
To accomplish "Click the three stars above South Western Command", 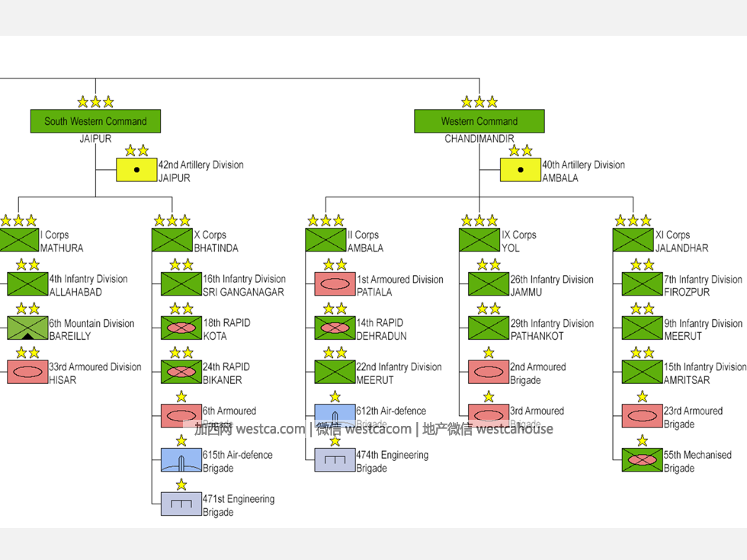I will coord(95,102).
